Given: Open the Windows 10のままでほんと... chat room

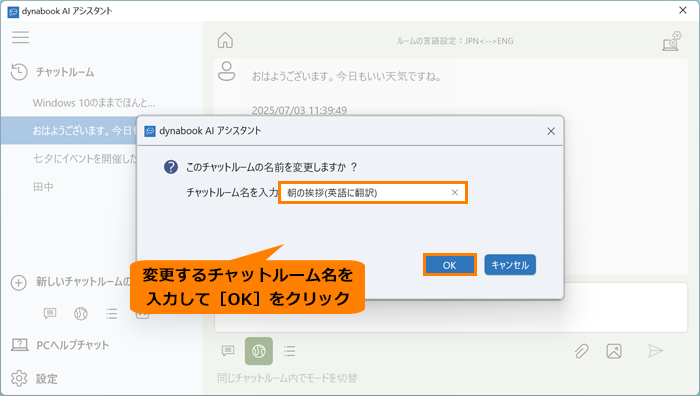Looking at the screenshot, I should (94, 103).
